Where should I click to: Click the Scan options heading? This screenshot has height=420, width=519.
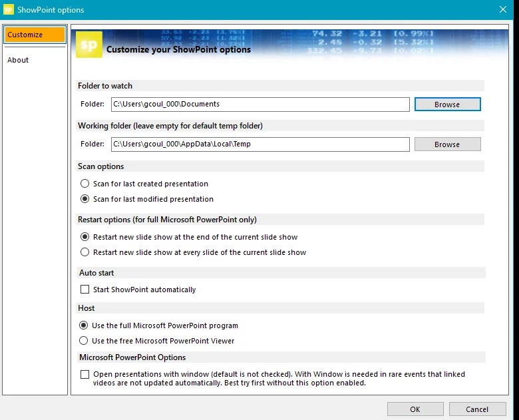point(100,166)
